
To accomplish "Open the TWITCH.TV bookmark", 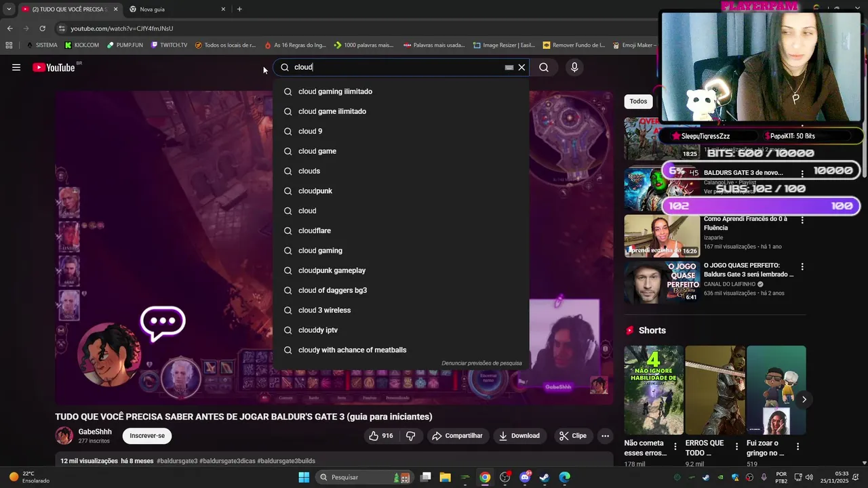I will 169,45.
